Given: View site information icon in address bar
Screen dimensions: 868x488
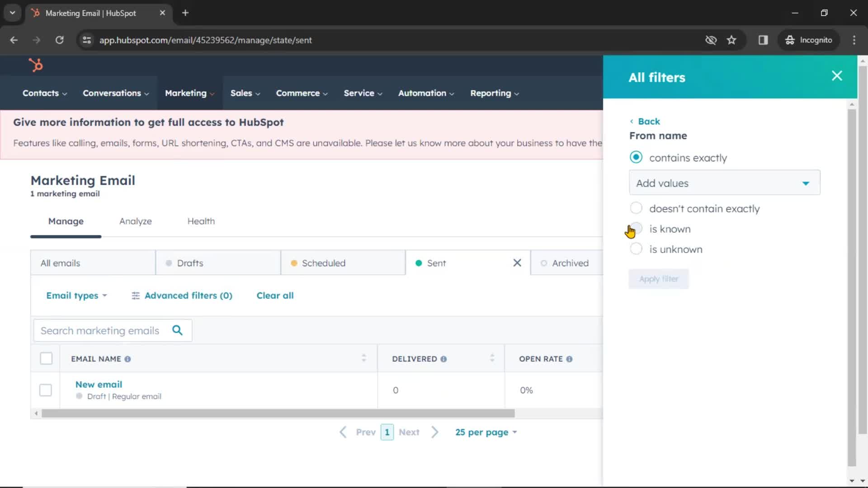Looking at the screenshot, I should click(87, 40).
